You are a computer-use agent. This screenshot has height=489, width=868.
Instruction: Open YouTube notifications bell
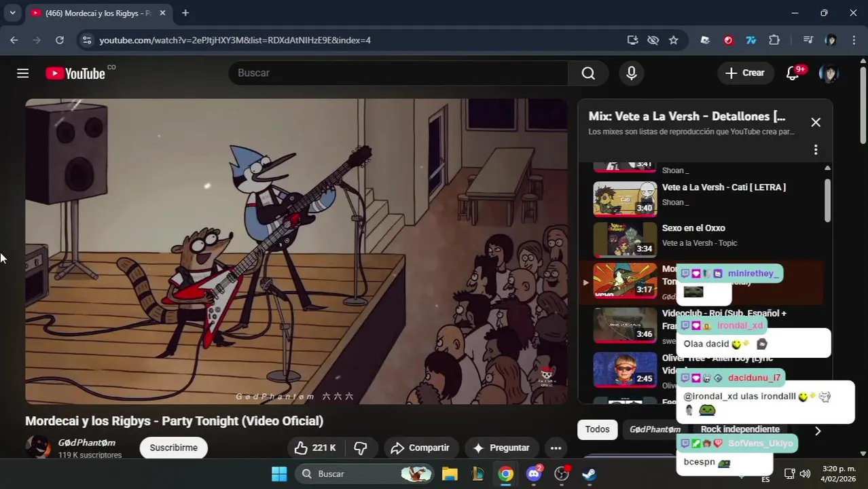pos(793,73)
